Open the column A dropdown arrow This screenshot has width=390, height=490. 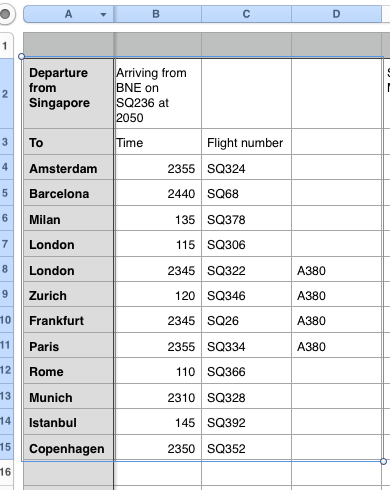click(x=103, y=15)
